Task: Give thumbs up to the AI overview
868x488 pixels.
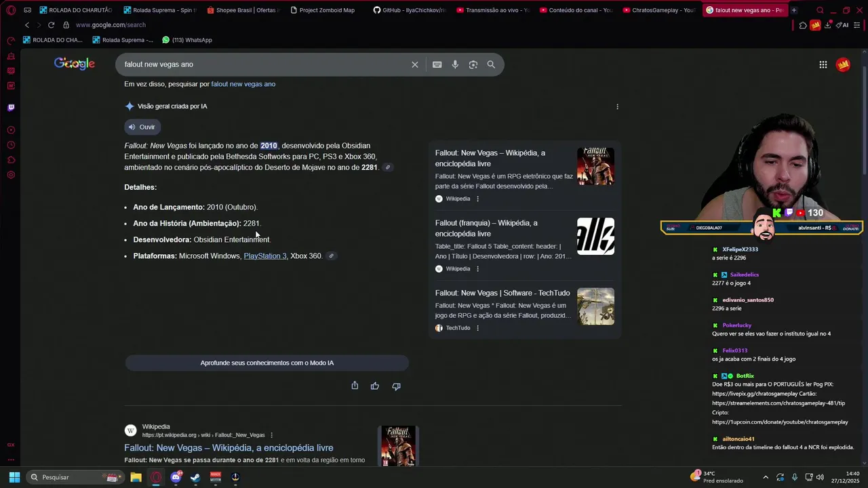Action: pyautogui.click(x=375, y=386)
